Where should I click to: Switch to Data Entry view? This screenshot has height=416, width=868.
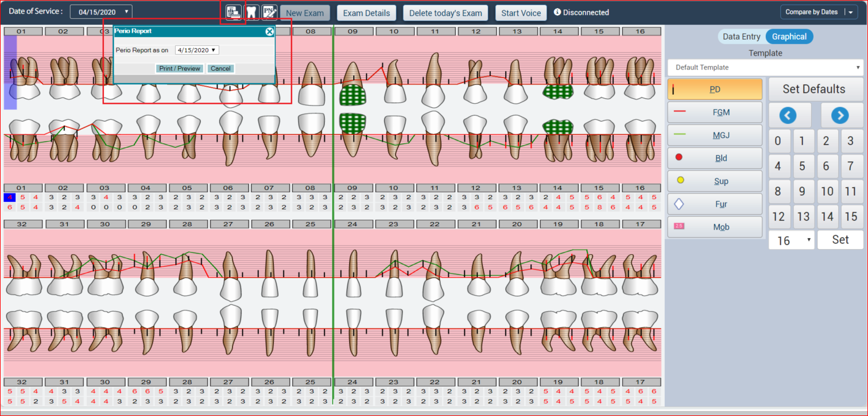(x=741, y=37)
